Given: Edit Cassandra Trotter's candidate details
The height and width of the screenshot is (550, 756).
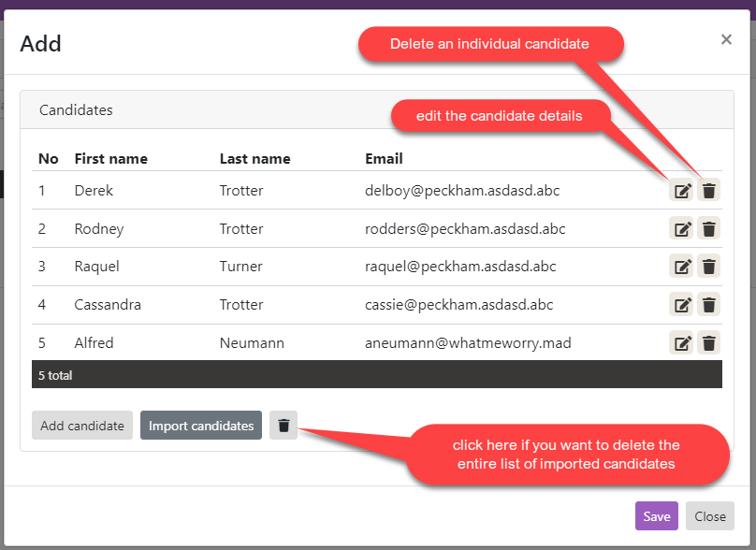Looking at the screenshot, I should click(x=682, y=305).
